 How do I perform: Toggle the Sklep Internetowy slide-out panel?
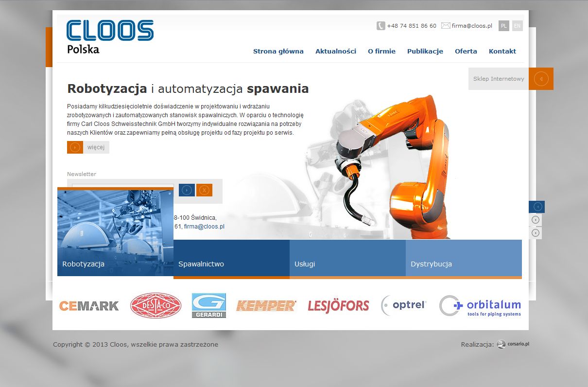pos(541,78)
